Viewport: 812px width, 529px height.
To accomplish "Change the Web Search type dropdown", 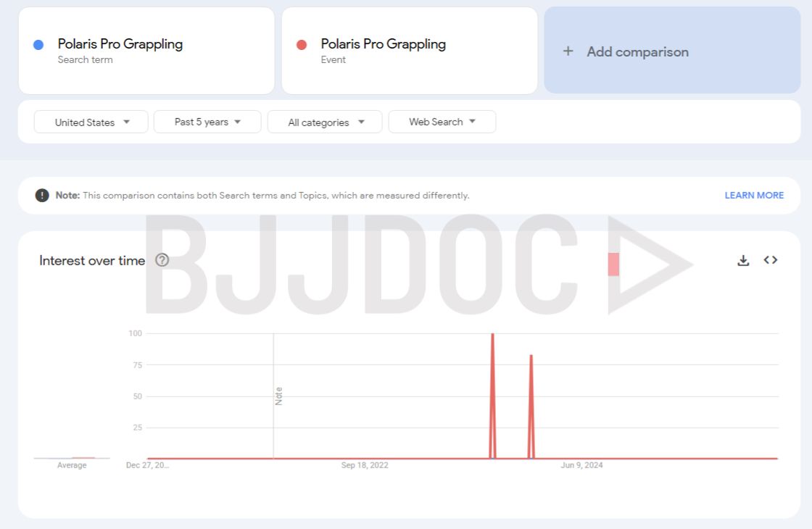I will pyautogui.click(x=442, y=122).
